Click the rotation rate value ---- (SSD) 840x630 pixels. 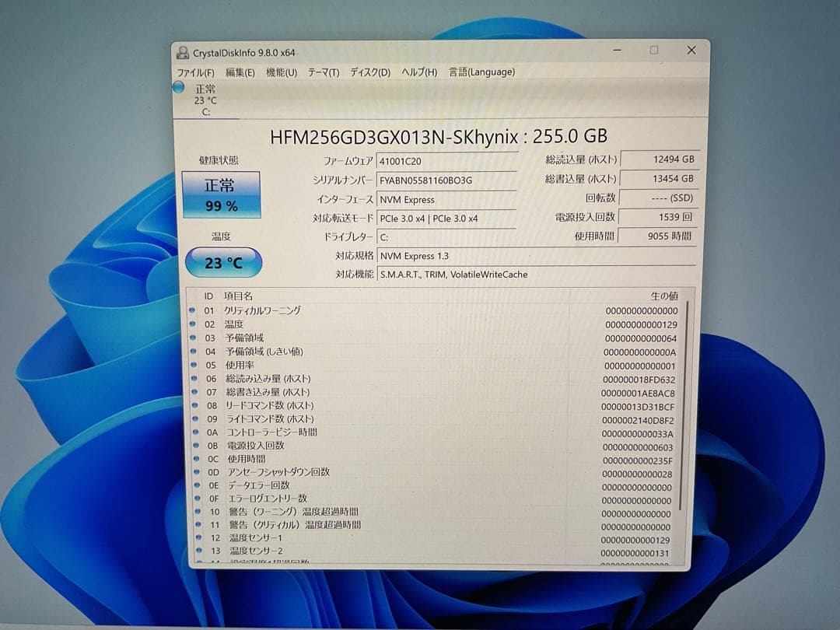coord(658,198)
